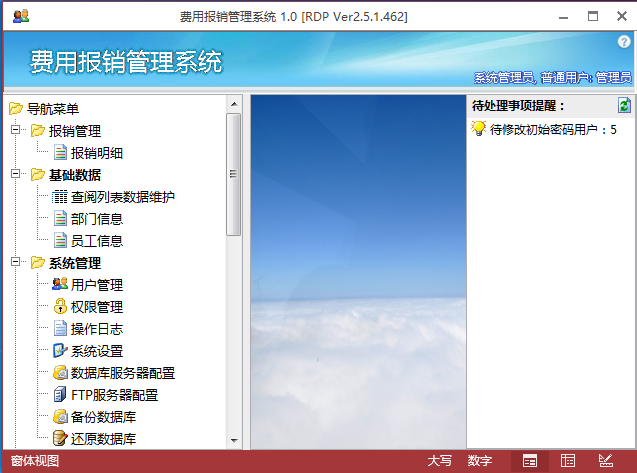Refresh the pending items reminder panel
The width and height of the screenshot is (637, 473).
click(x=624, y=106)
